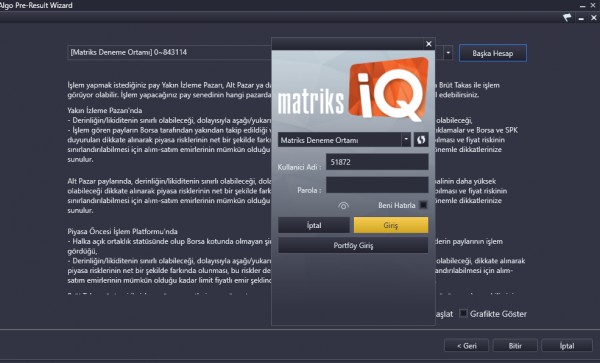The height and width of the screenshot is (363, 600).
Task: Close the Matriks IQ login dialog
Action: [429, 44]
